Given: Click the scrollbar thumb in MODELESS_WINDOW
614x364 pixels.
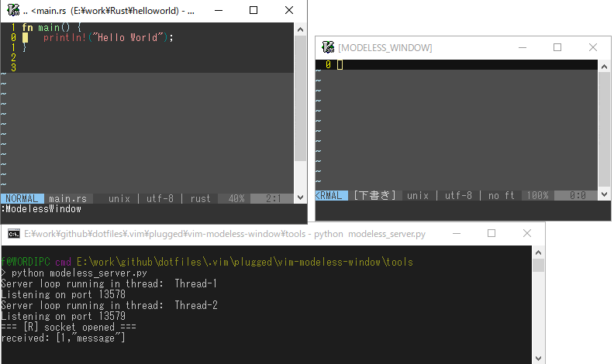Looking at the screenshot, I should (604, 129).
